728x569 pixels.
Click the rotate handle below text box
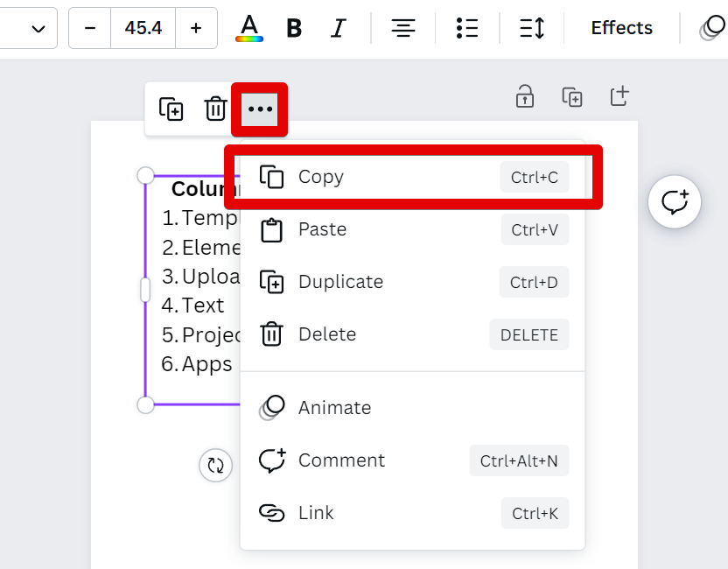(215, 465)
